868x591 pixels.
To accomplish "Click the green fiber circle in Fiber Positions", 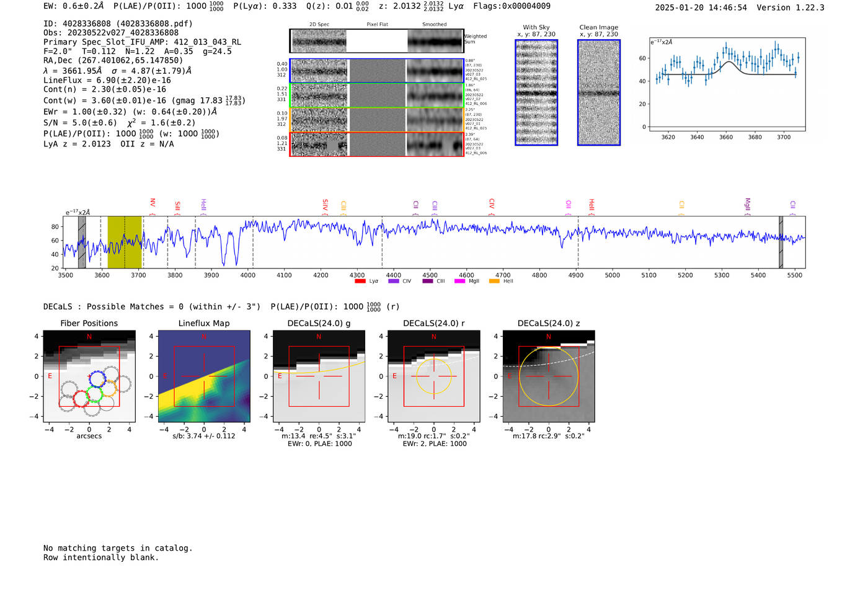I will 94,394.
